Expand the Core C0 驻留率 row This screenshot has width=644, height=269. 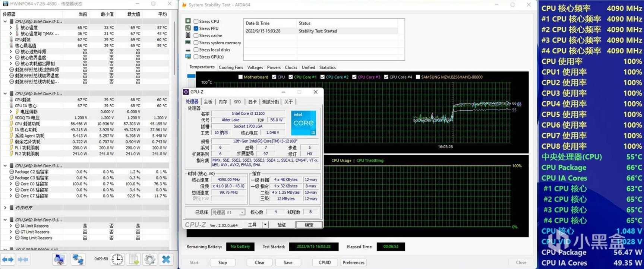11,184
